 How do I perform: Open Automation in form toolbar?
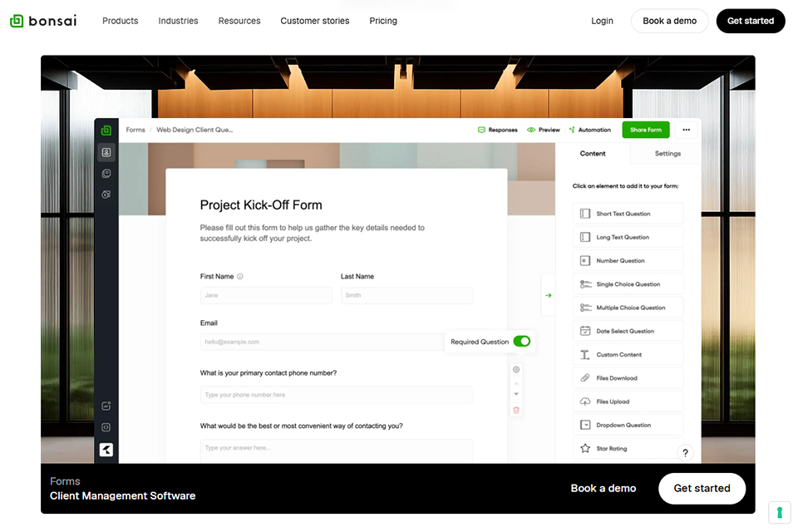pyautogui.click(x=590, y=130)
